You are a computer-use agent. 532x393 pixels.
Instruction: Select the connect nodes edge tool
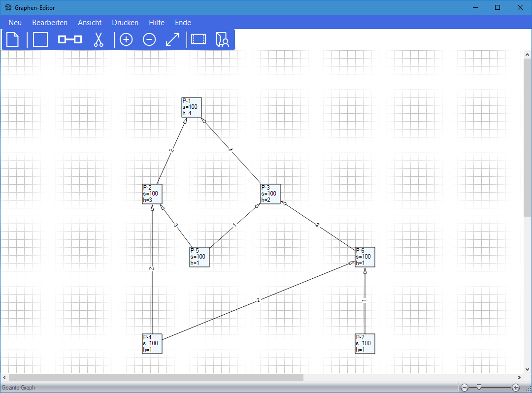point(70,39)
